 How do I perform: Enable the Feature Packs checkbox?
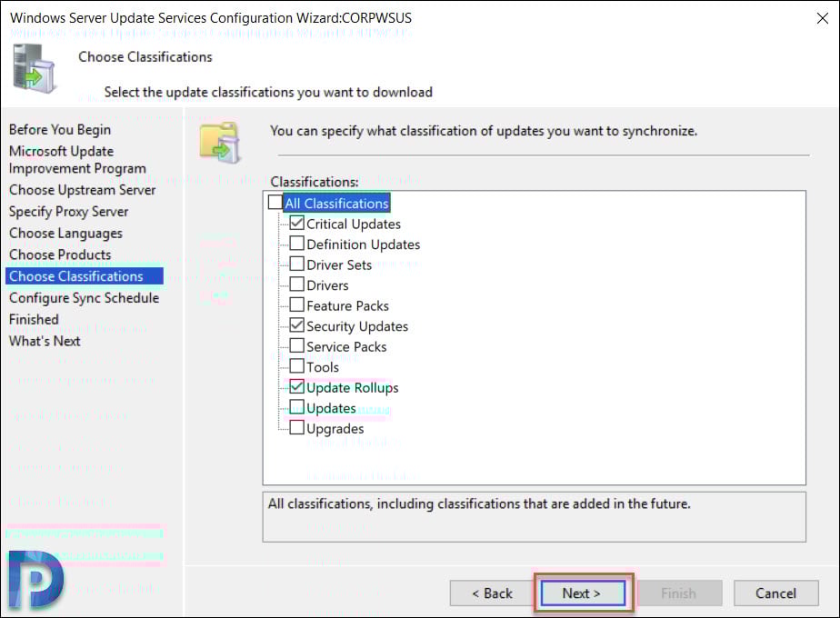pyautogui.click(x=296, y=304)
